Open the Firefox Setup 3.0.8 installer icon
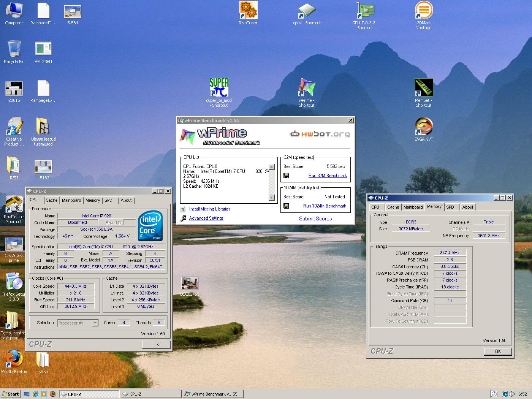The width and height of the screenshot is (532, 399). pyautogui.click(x=14, y=287)
